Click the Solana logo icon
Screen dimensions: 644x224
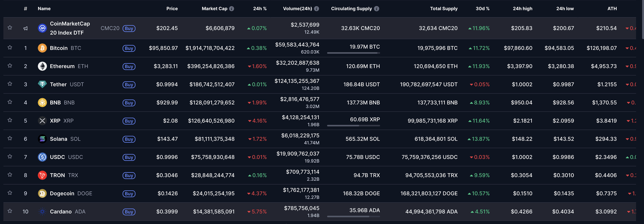coord(42,139)
